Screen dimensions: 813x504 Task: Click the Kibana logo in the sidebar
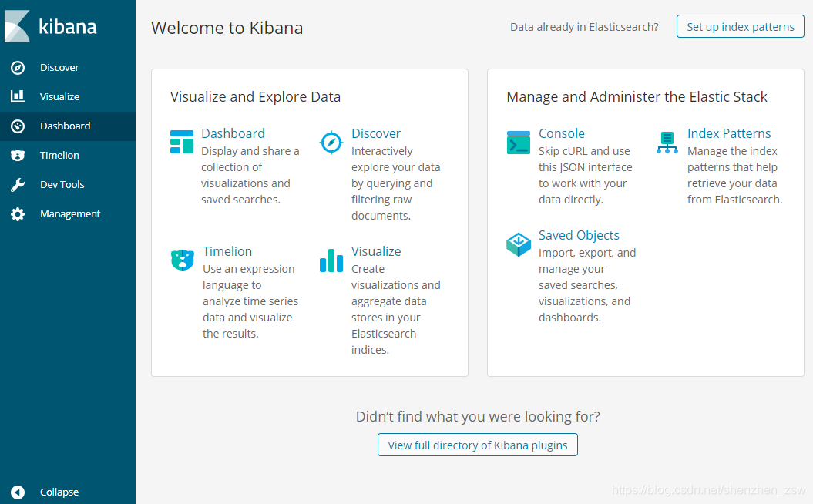coord(51,26)
